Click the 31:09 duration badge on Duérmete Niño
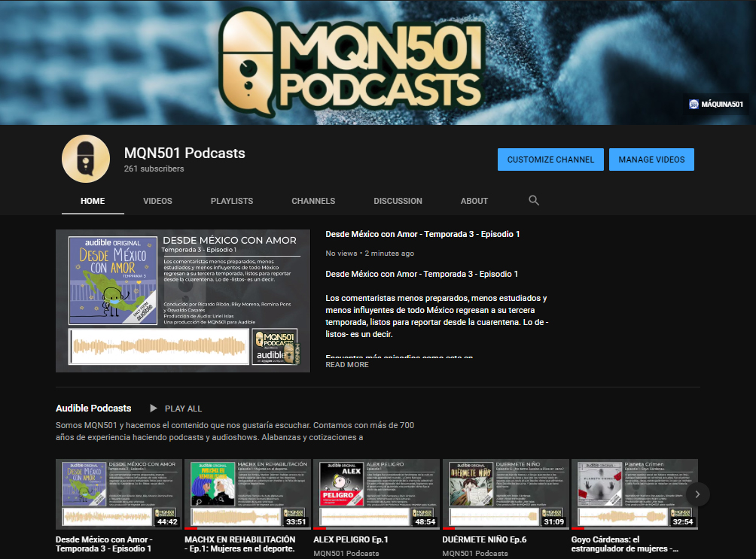The height and width of the screenshot is (559, 756). click(554, 522)
